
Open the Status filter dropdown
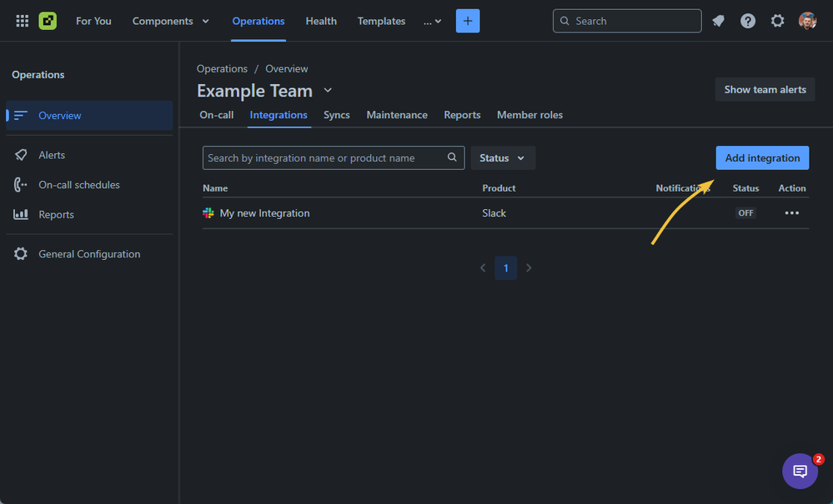503,158
